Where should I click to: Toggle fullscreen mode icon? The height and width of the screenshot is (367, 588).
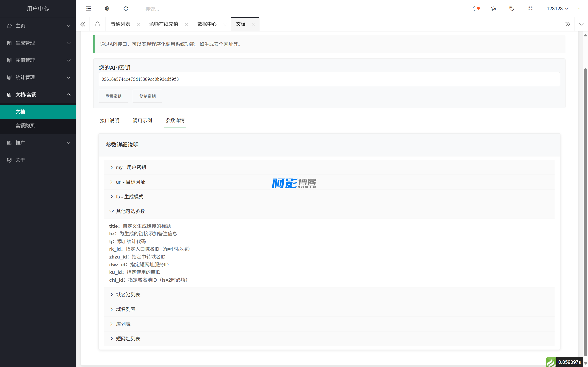[x=530, y=8]
